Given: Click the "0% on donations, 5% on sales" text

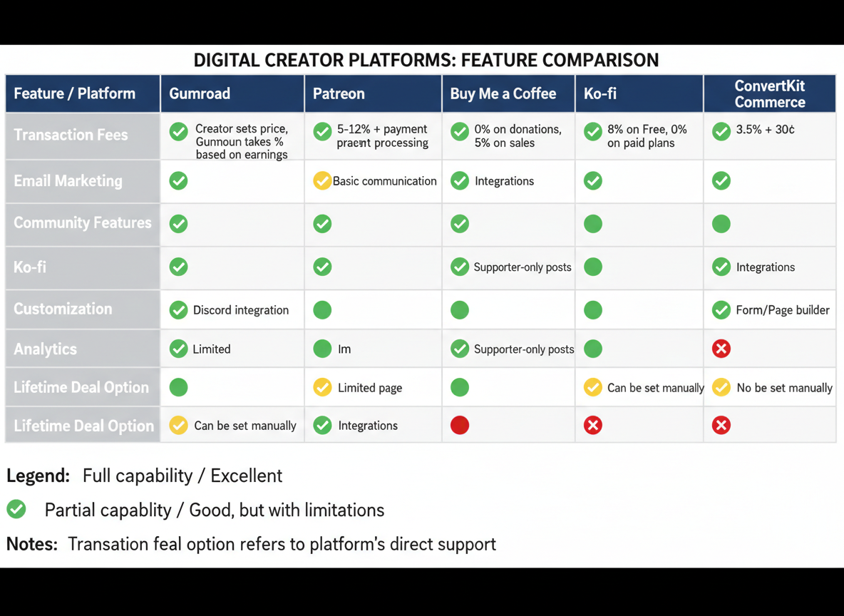Looking at the screenshot, I should (x=518, y=135).
